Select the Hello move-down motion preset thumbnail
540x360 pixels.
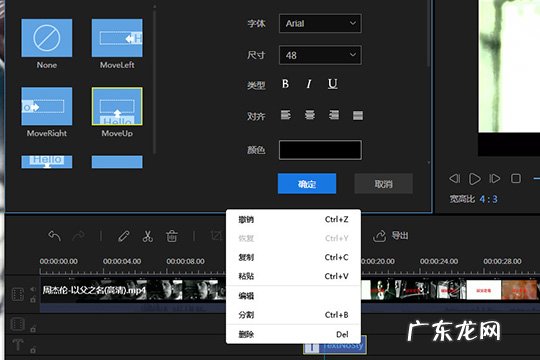click(47, 162)
